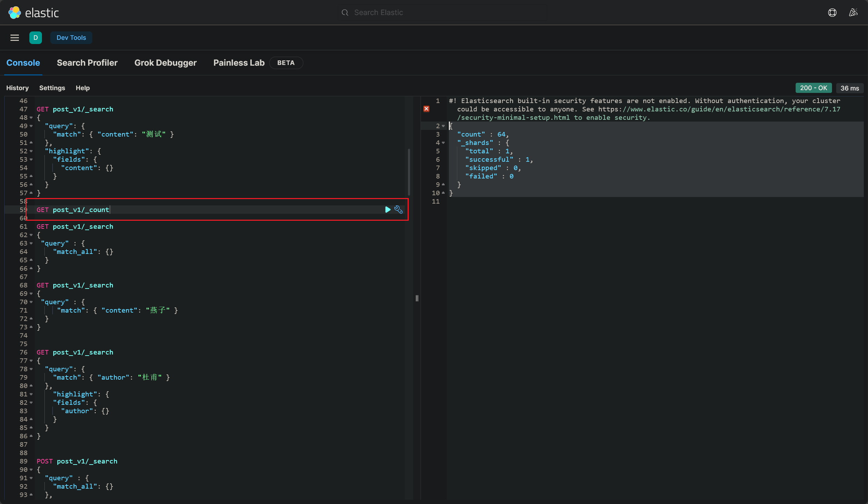
Task: Open the Grok Debugger tab
Action: pos(166,63)
